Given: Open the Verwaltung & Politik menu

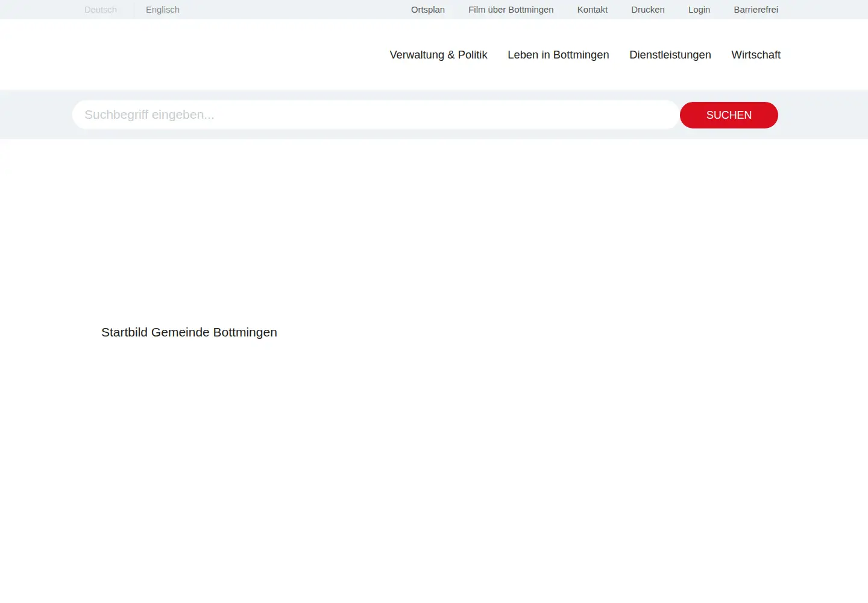Looking at the screenshot, I should 439,55.
